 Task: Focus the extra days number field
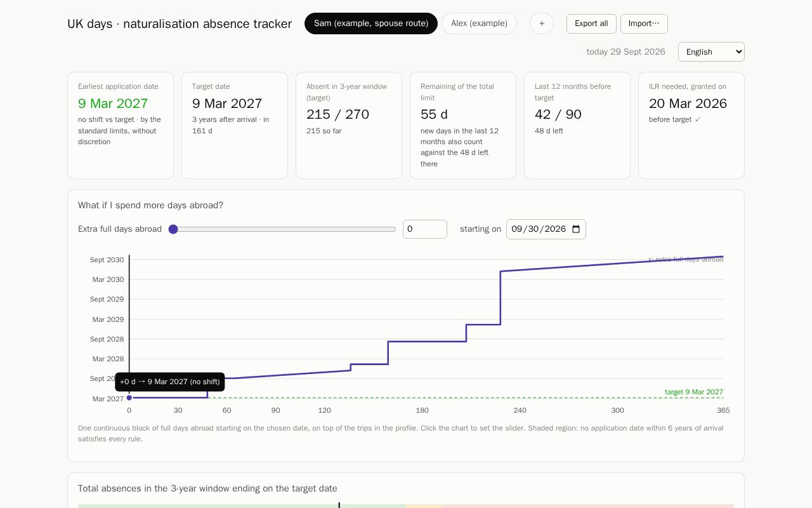pos(425,229)
